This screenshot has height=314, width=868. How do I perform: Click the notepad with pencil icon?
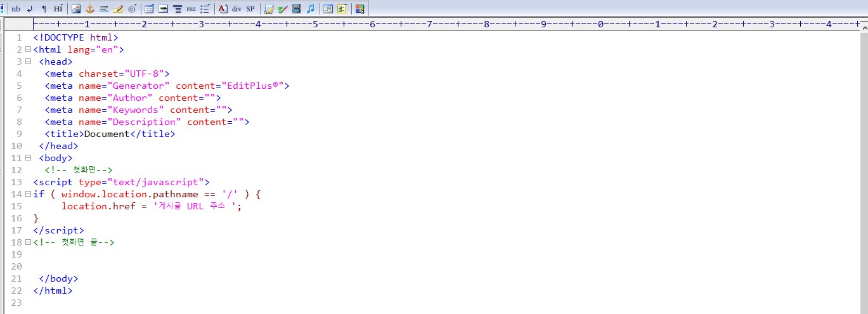coord(269,9)
